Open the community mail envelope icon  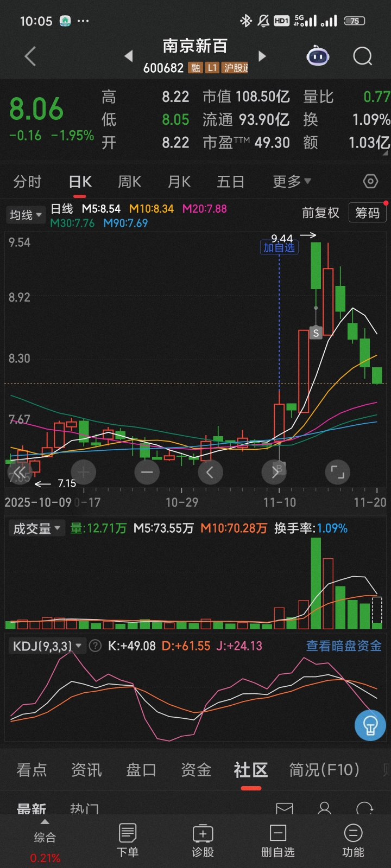[x=285, y=808]
